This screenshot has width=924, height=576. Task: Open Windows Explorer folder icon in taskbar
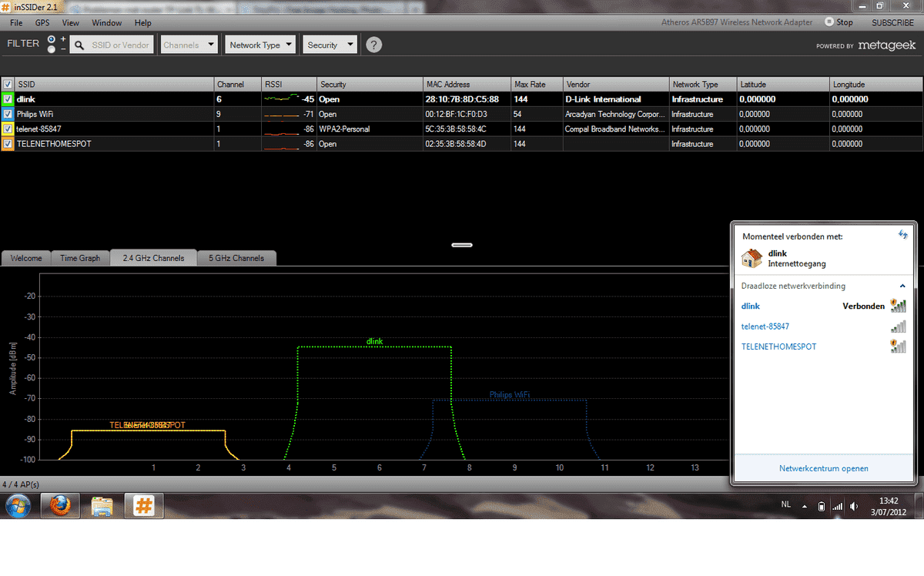click(x=102, y=507)
